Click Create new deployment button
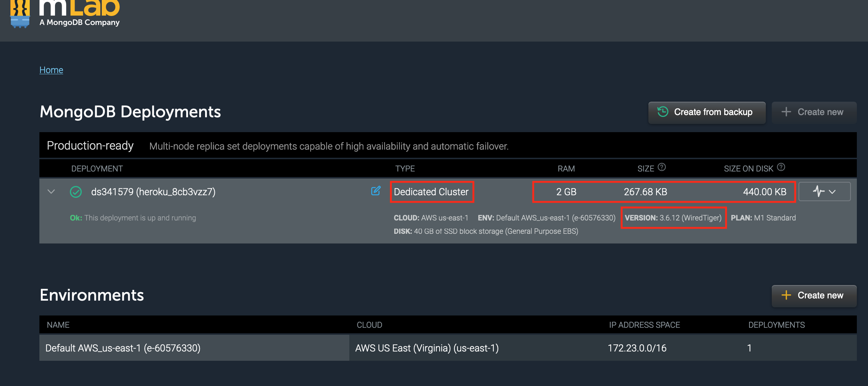Screen dimensions: 868x386 click(814, 112)
